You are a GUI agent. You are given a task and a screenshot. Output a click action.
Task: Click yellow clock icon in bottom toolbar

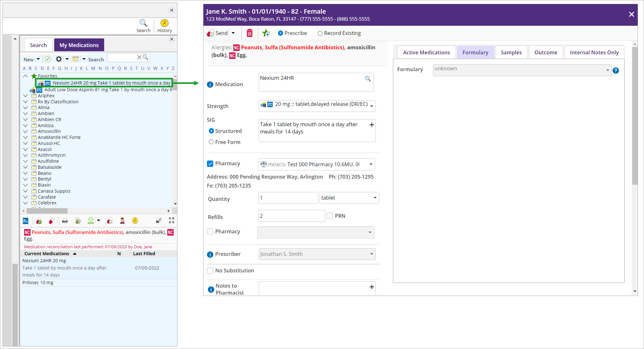(x=135, y=221)
